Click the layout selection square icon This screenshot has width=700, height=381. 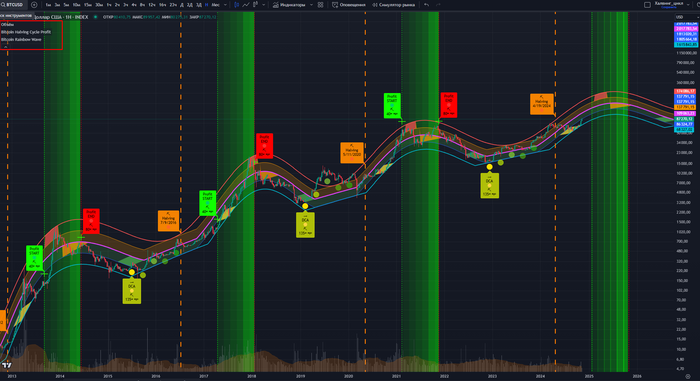[647, 4]
